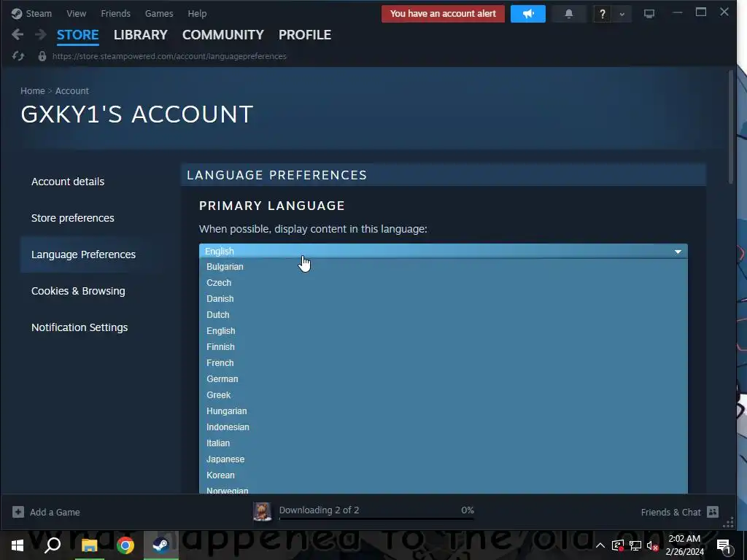The width and height of the screenshot is (747, 560).
Task: Open the downloading game thumbnail
Action: point(262,512)
